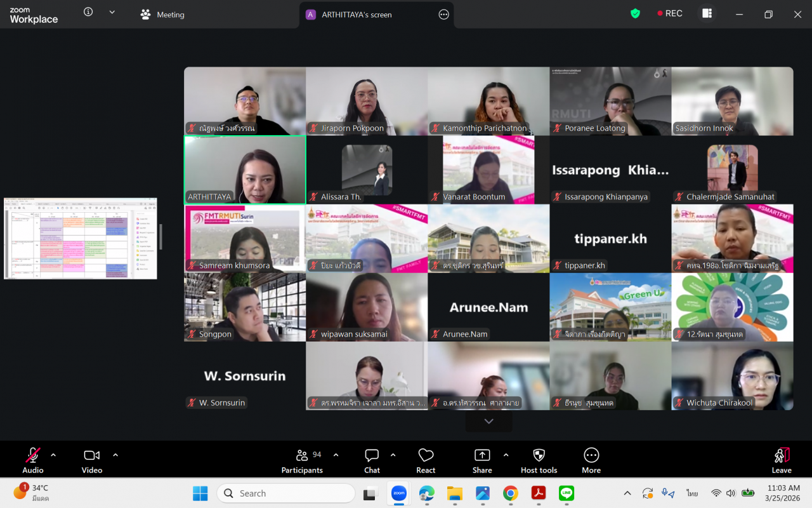Show next page of video gallery
Screen dimensions: 812x508
pos(488,422)
